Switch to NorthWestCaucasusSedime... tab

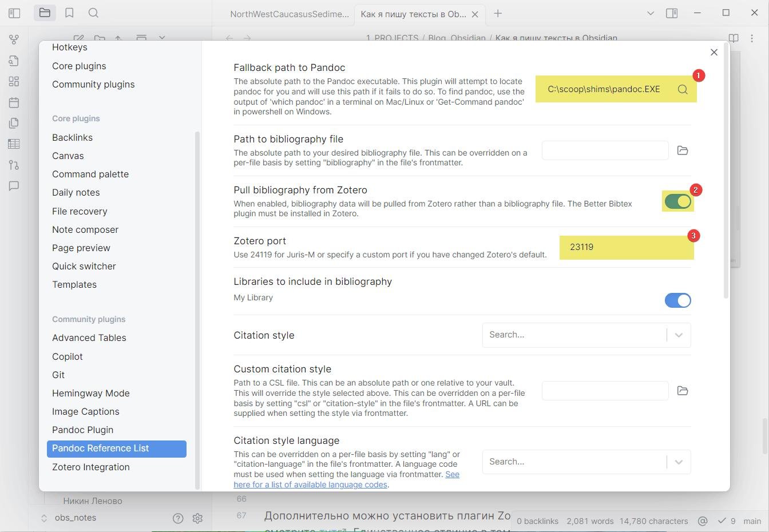click(289, 14)
